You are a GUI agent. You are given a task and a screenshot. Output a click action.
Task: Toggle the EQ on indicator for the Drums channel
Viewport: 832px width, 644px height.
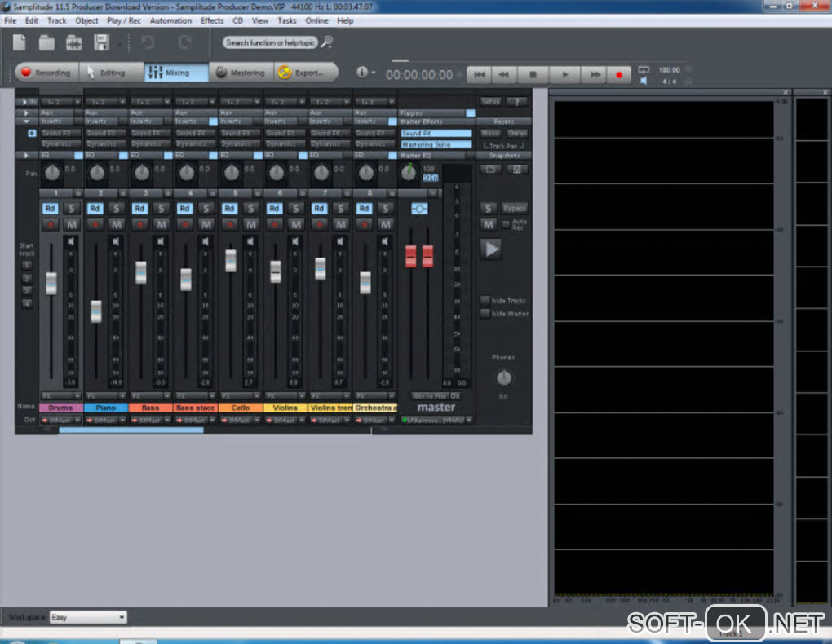78,156
